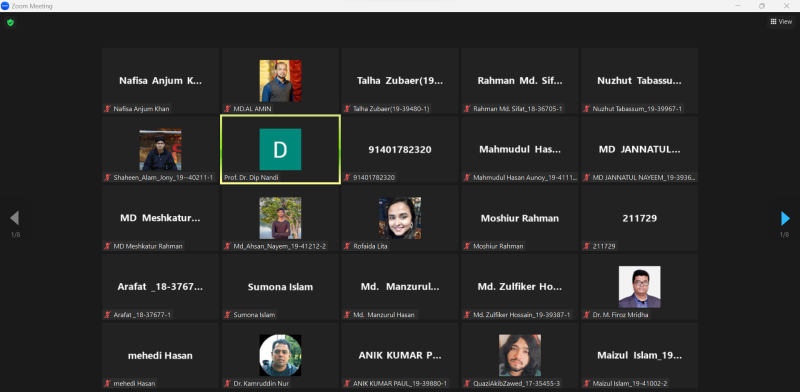Click the Md_Ahsan_Nayem profile photo tile
This screenshot has width=800, height=392.
pos(280,218)
